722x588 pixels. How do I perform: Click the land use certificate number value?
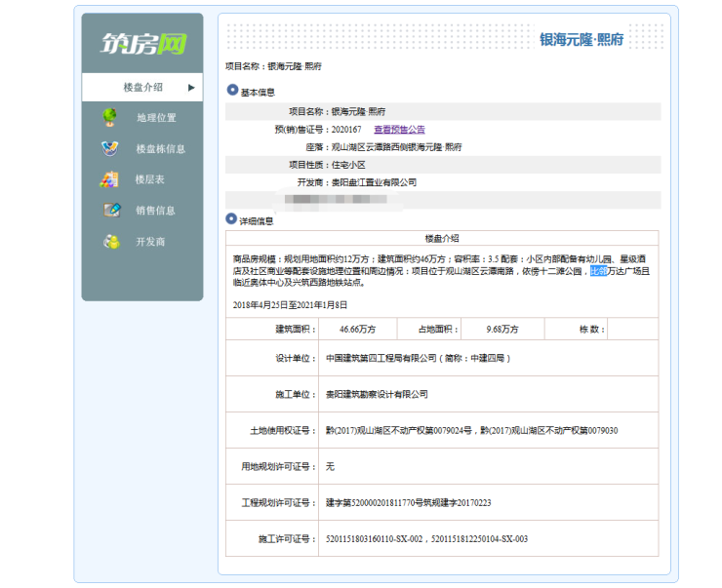[472, 430]
